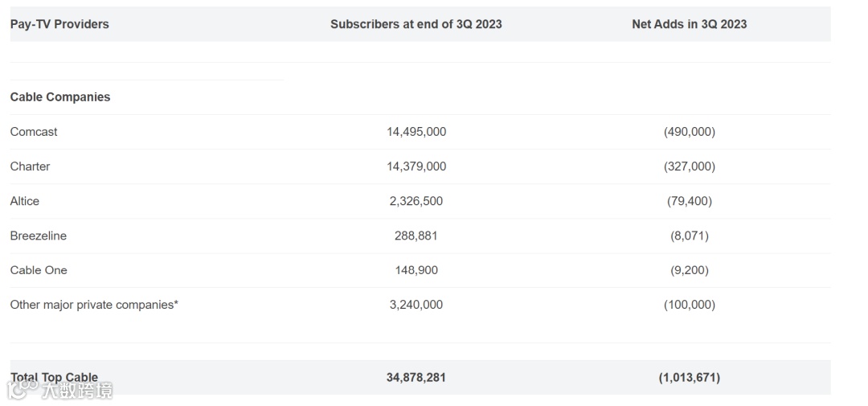868x406 pixels.
Task: Click the total net adds (1,013,671)
Action: (x=689, y=377)
